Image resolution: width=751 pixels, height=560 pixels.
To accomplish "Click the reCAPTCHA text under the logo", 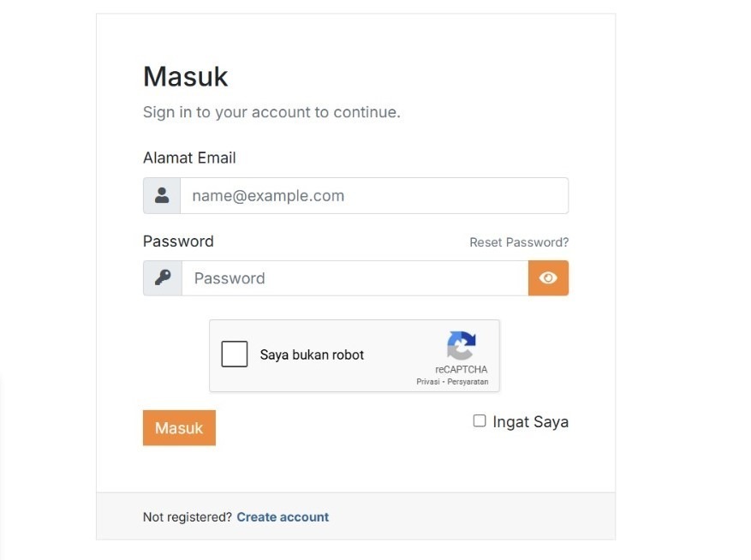I will [461, 370].
